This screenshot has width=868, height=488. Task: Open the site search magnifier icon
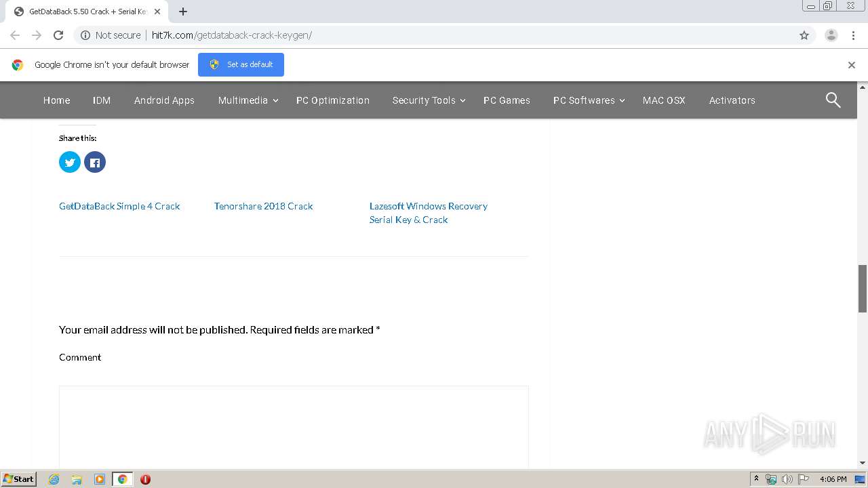click(x=833, y=100)
